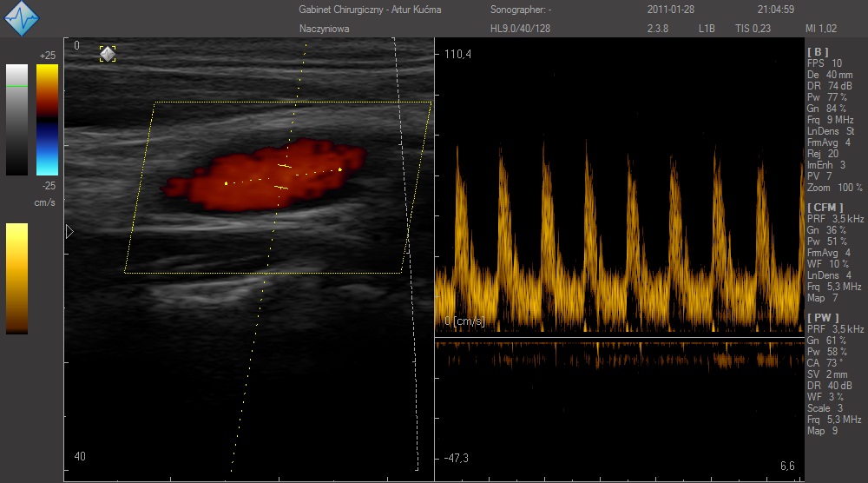Click the Doppler spectrum baseline line
This screenshot has height=483, width=868.
620,337
